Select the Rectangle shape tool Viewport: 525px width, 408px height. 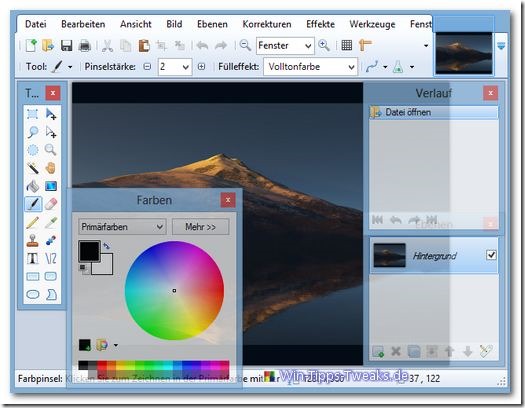[32, 276]
